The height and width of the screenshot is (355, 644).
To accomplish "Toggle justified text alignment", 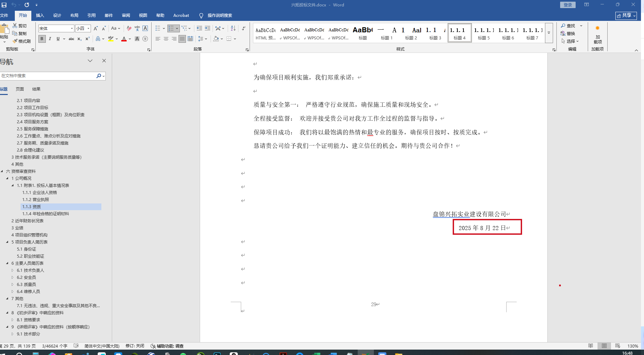I will (x=182, y=39).
